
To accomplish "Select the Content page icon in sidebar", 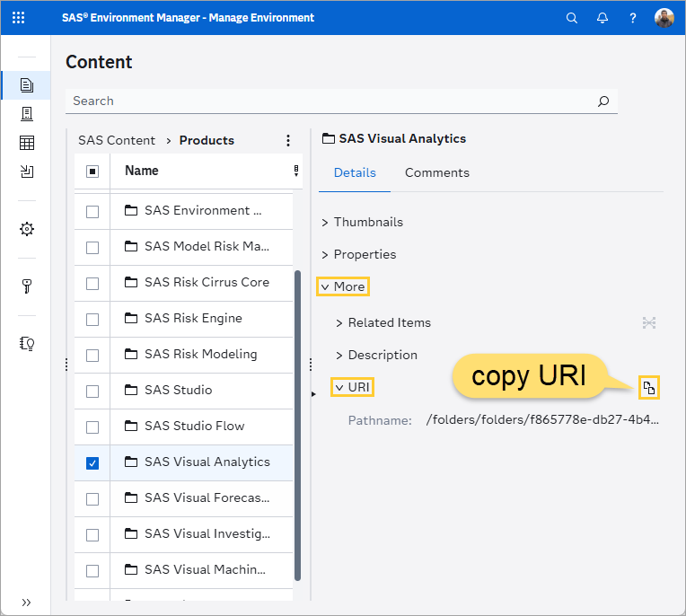I will point(27,85).
